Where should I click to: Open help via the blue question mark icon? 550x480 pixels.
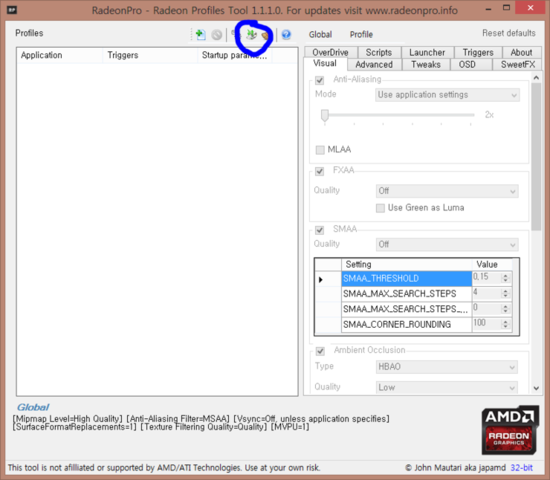[x=286, y=34]
